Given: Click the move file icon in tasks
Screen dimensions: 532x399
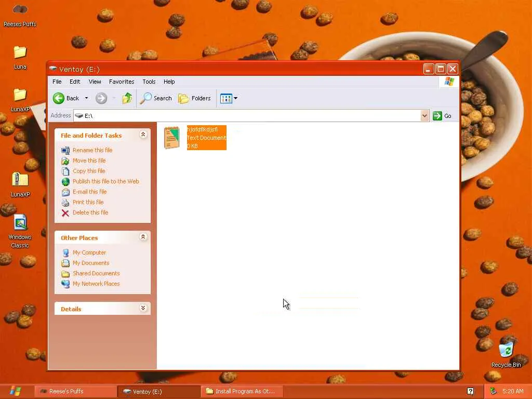Looking at the screenshot, I should click(x=65, y=161).
